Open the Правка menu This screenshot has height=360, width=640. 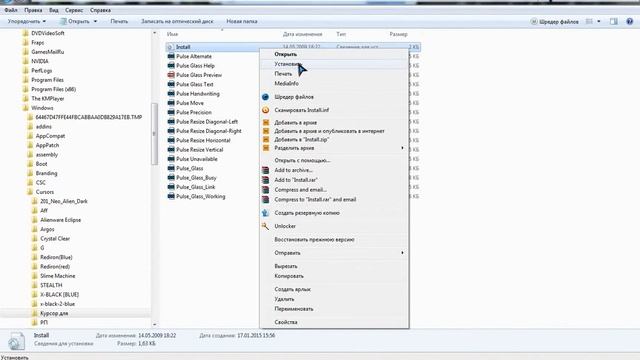tap(33, 10)
